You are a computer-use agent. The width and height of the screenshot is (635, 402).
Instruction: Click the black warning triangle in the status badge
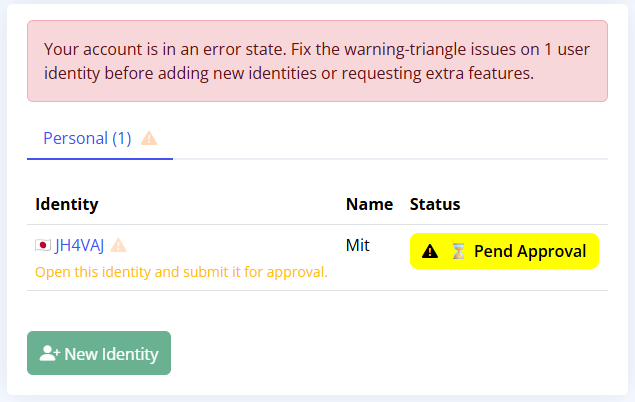[430, 251]
